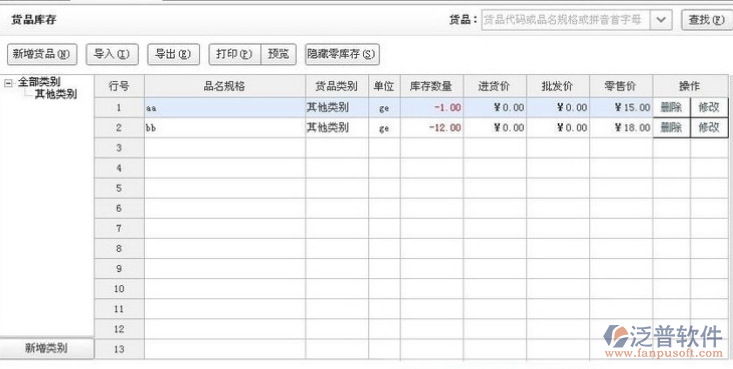Open the 货品 search dropdown arrow

(x=661, y=20)
